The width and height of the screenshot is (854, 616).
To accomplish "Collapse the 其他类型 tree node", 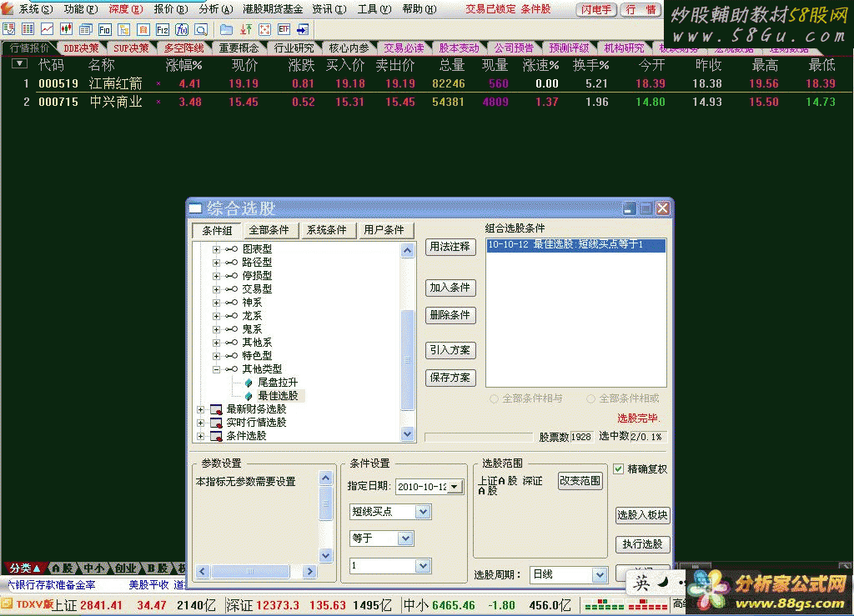I will click(x=216, y=369).
